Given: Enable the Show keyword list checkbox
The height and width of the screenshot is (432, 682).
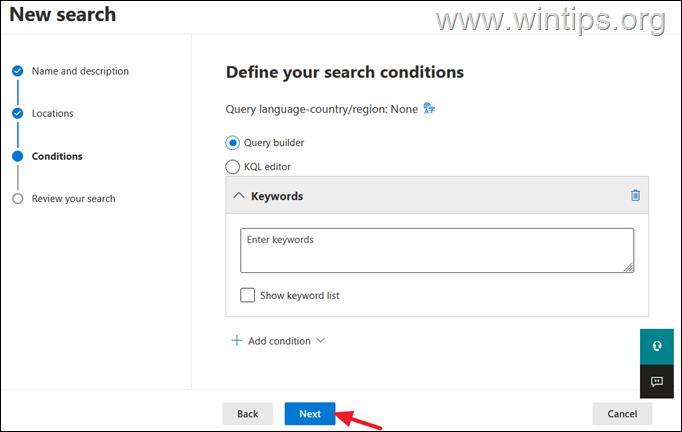Looking at the screenshot, I should click(x=247, y=295).
